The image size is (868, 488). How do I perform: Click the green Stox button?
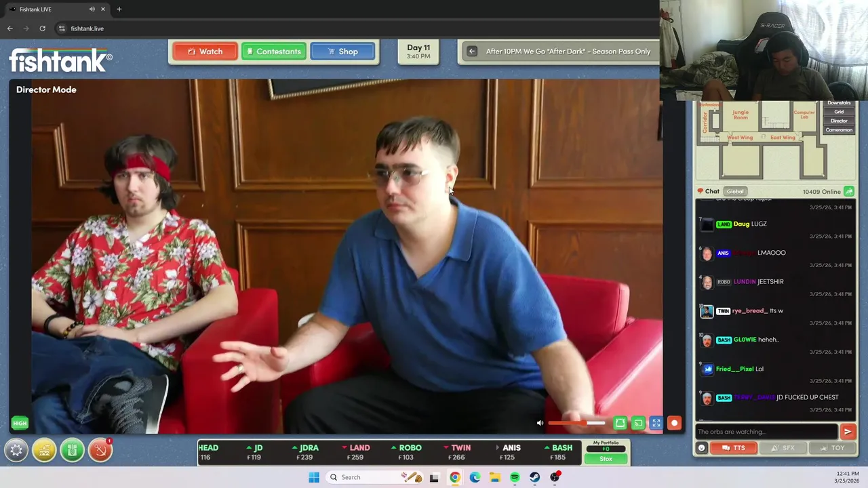(x=606, y=459)
